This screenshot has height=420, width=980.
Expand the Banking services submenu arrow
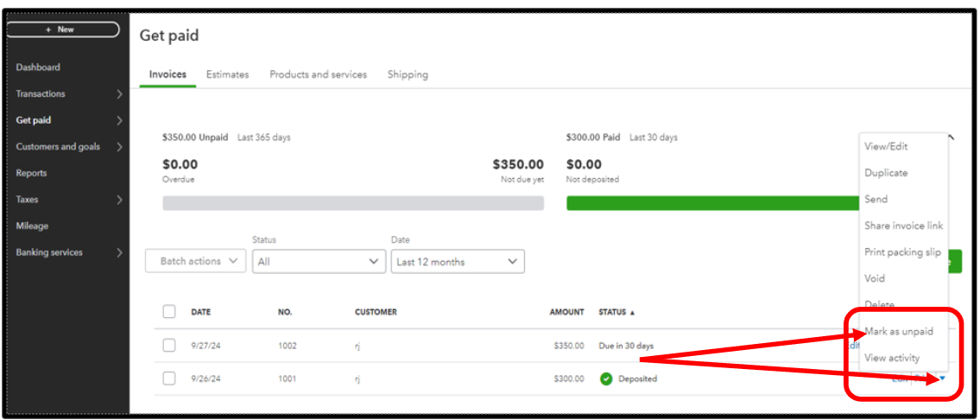tap(119, 253)
